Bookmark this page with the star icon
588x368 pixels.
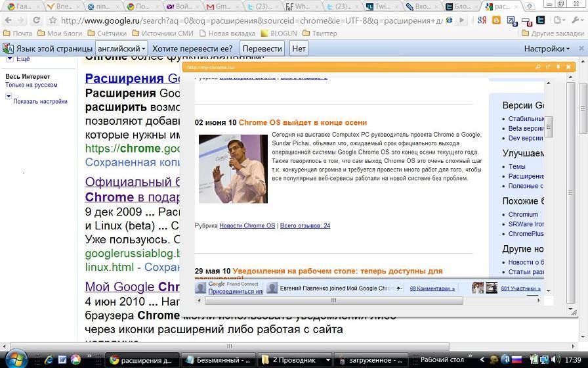click(x=53, y=20)
